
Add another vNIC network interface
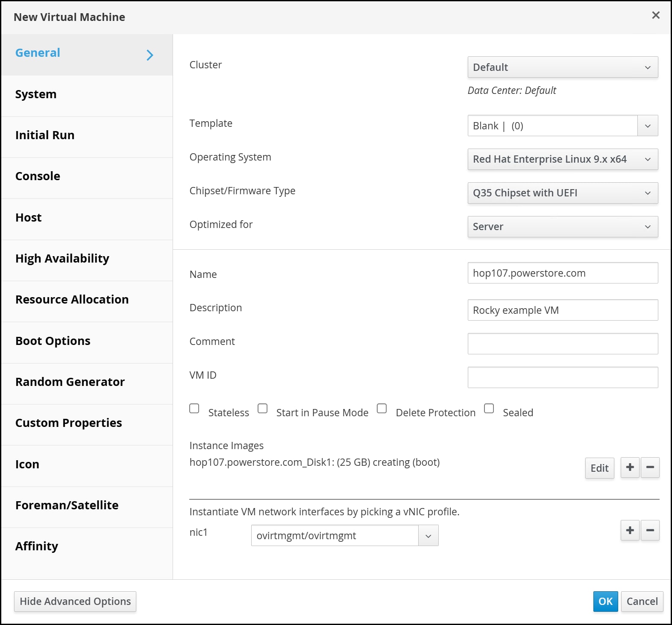pos(630,531)
